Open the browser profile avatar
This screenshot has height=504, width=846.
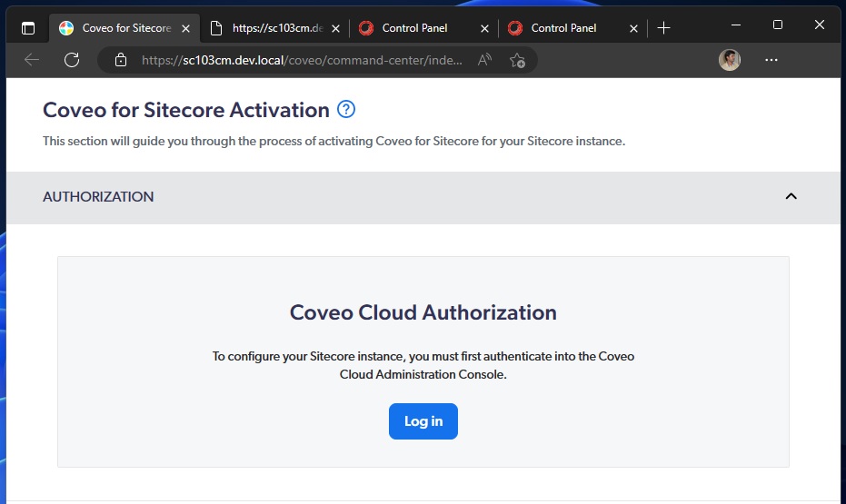click(730, 60)
